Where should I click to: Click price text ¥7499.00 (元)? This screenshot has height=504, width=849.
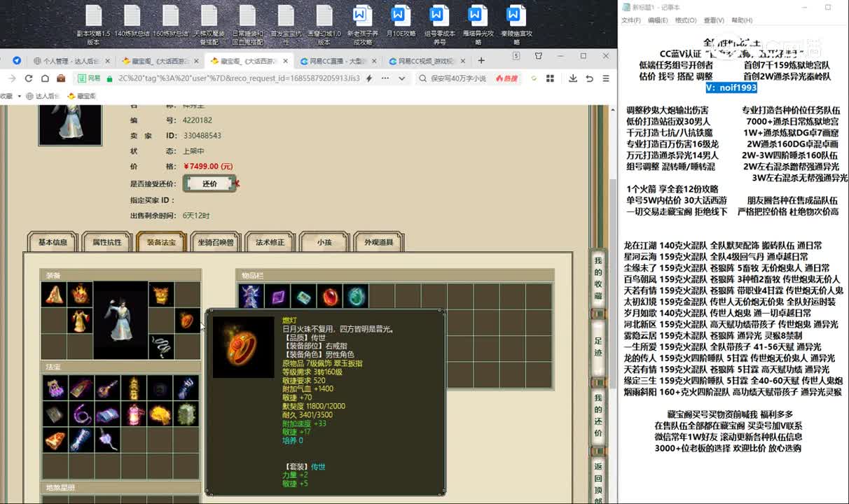tap(208, 167)
